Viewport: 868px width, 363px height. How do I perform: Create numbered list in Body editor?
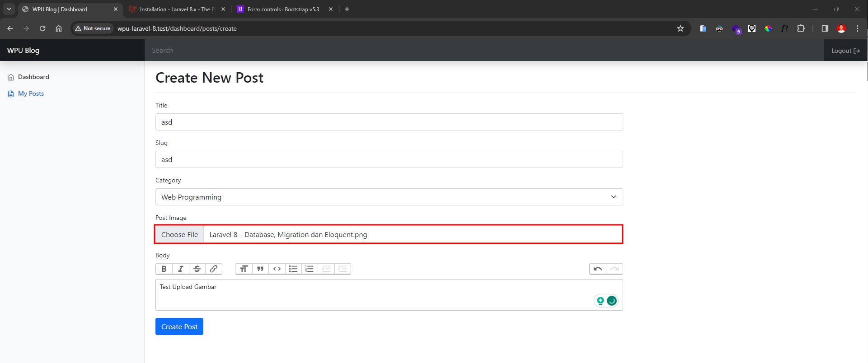(310, 269)
